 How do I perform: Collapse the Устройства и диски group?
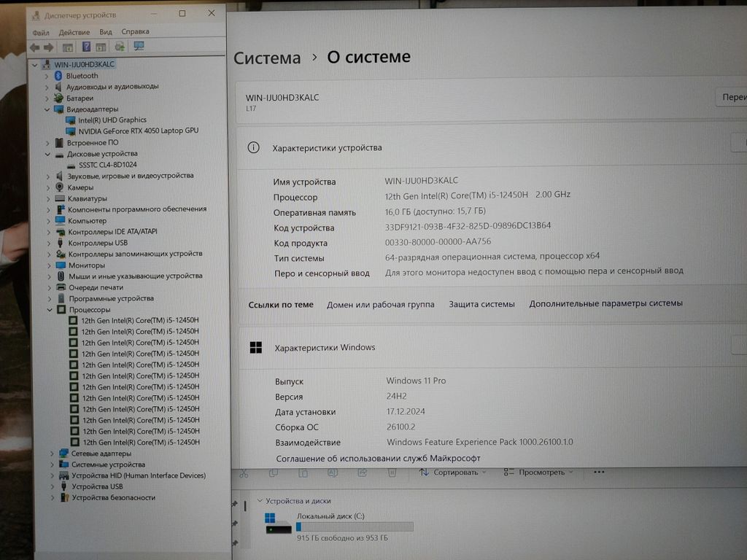[259, 501]
